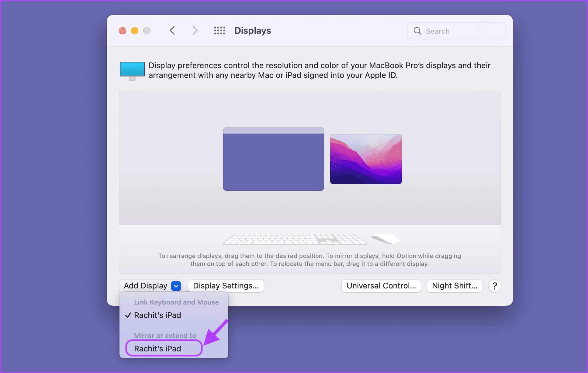Viewport: 588px width, 373px height.
Task: Go back with the left chevron arrow
Action: tap(172, 31)
